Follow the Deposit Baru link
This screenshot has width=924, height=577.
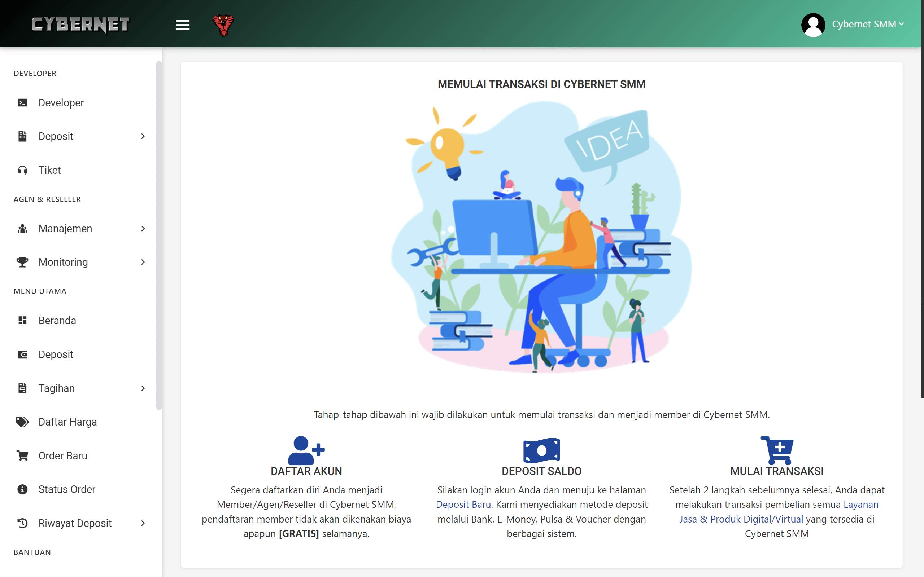[463, 504]
